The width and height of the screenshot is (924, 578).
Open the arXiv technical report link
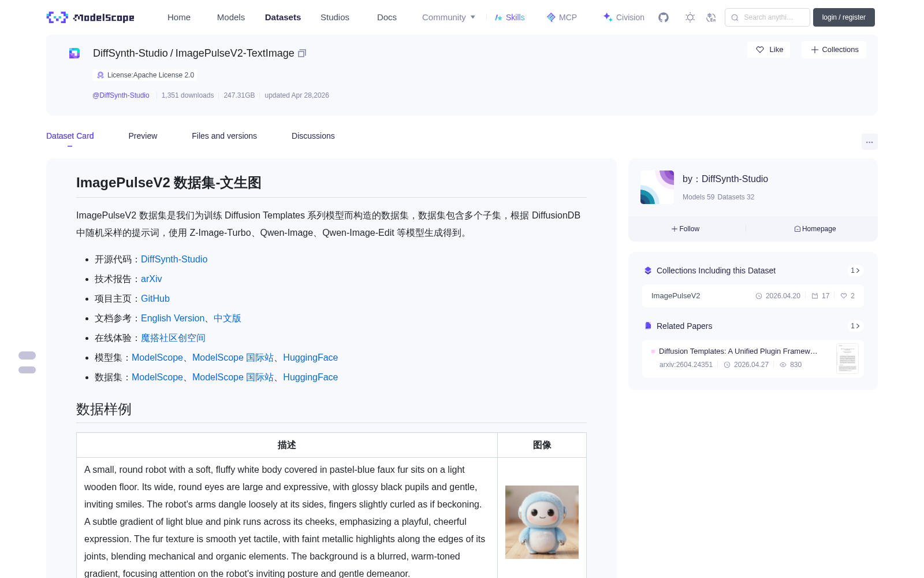151,279
